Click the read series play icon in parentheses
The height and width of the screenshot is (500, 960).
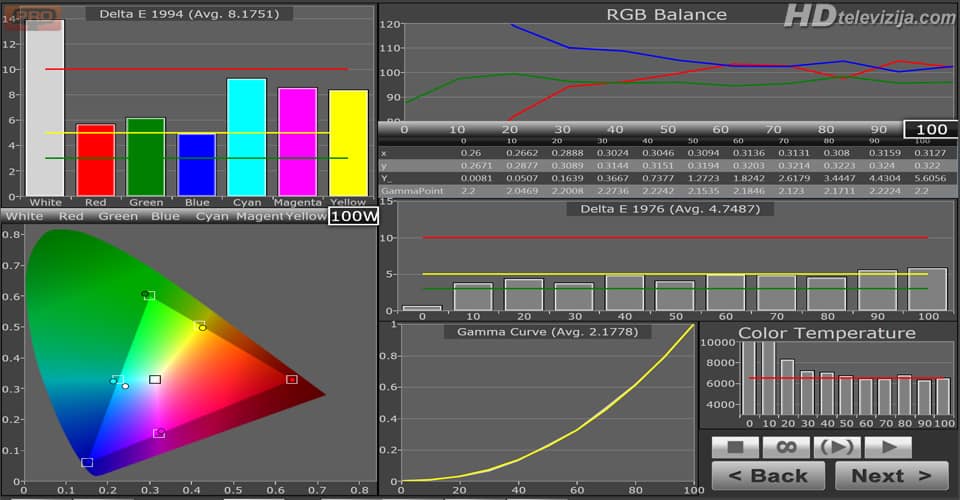[837, 447]
